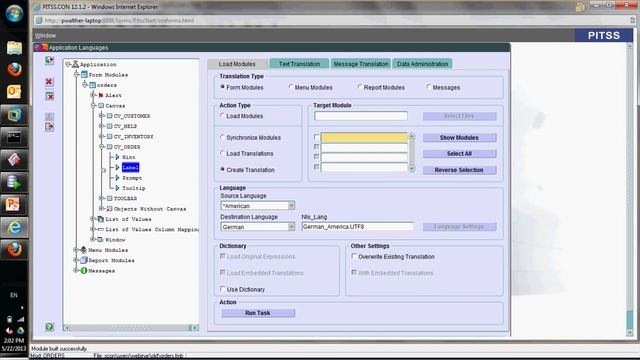Click the Application root node icon

pyautogui.click(x=76, y=64)
